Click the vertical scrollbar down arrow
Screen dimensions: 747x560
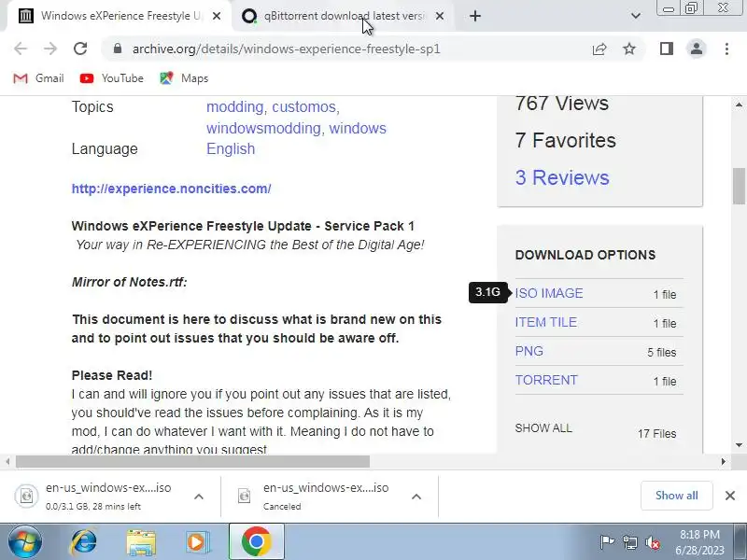(739, 445)
